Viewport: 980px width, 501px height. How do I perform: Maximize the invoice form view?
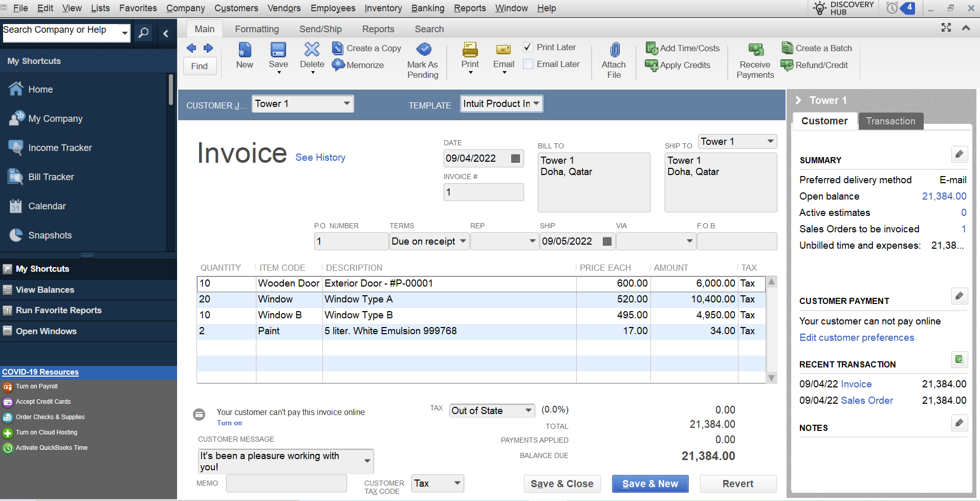click(x=946, y=28)
